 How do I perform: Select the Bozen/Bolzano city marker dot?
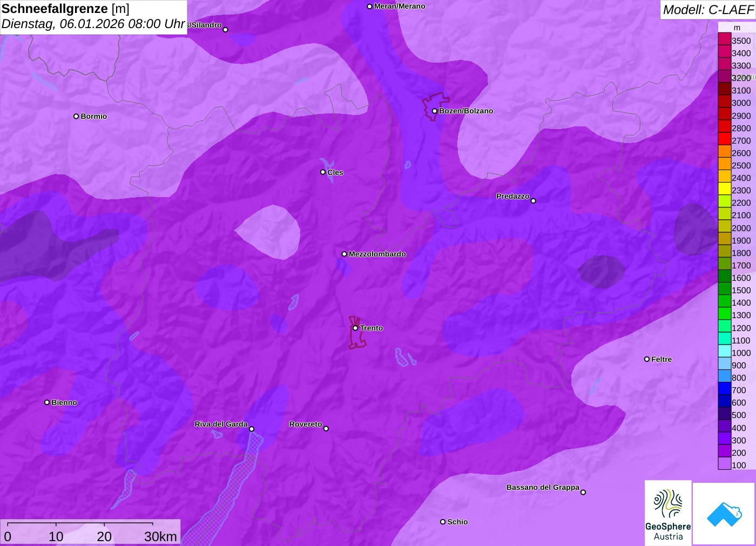(x=435, y=111)
